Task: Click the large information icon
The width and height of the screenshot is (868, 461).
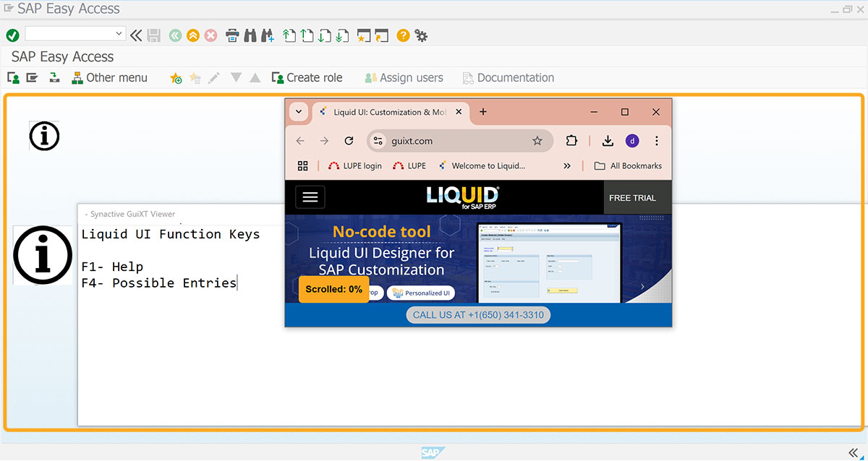Action: [x=43, y=255]
